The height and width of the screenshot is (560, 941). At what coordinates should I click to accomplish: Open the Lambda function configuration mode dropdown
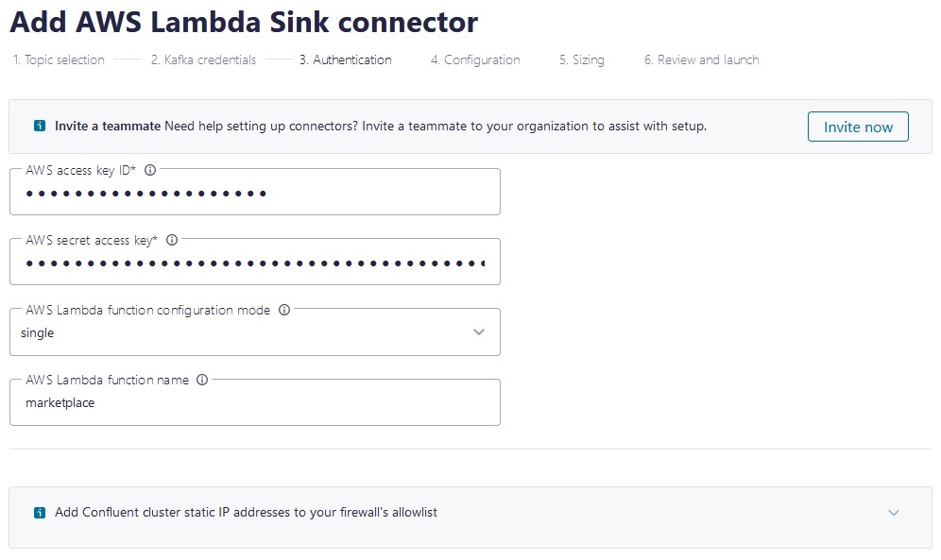coord(255,332)
